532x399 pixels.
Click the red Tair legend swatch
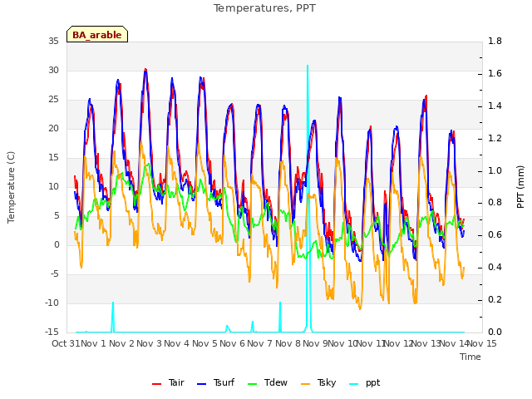tap(156, 384)
